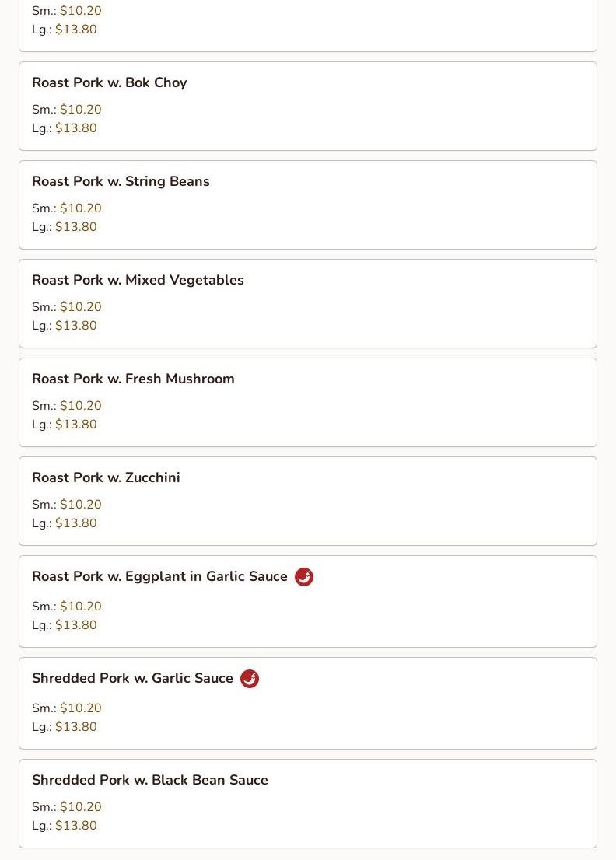
Task: Select small price for Black Bean Sauce pork
Action: coord(80,807)
